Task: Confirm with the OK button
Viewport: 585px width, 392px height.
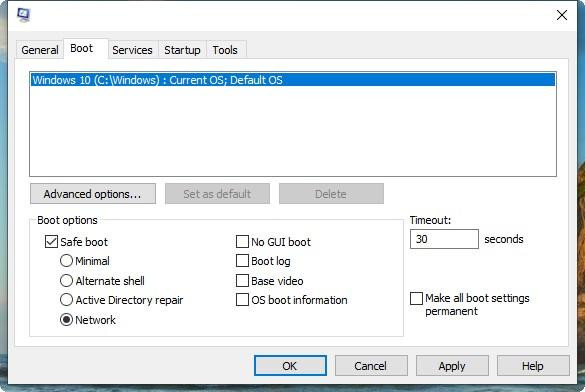Action: pyautogui.click(x=290, y=366)
